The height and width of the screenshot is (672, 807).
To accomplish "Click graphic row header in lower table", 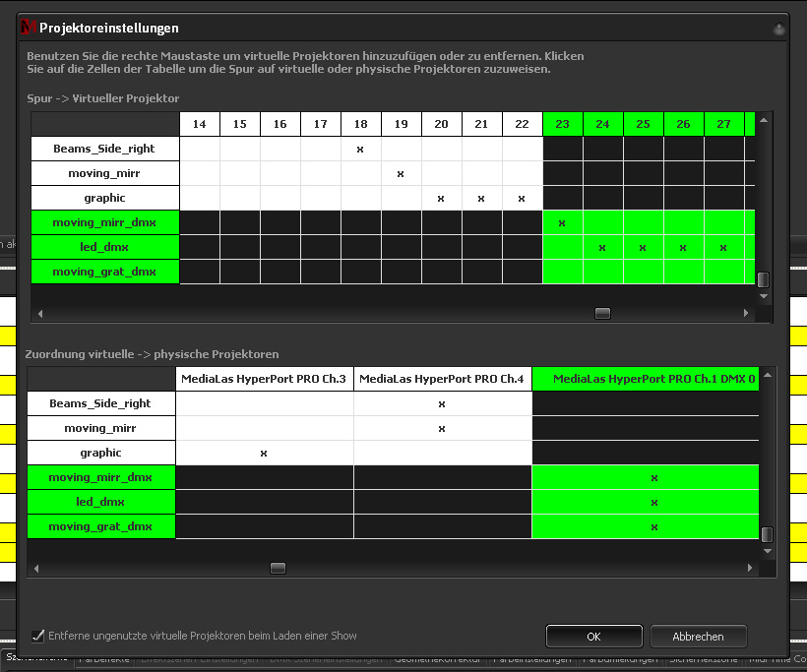I will 100,453.
